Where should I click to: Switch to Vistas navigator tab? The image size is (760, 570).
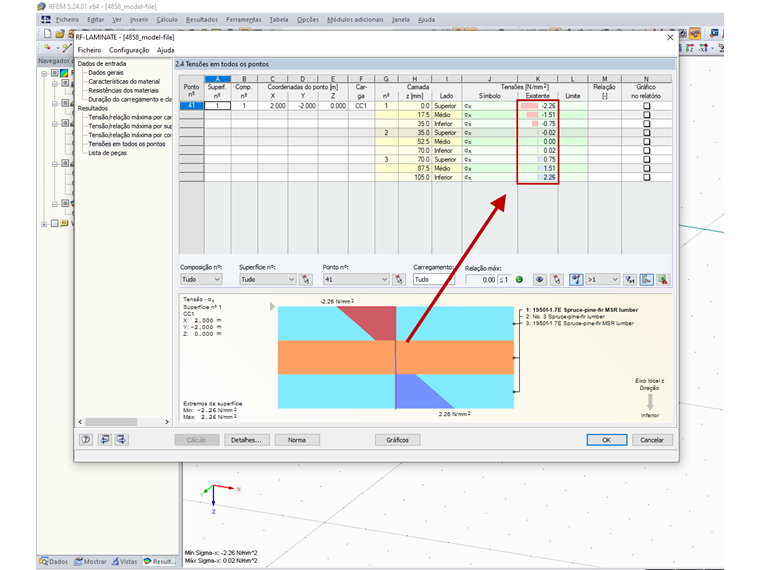coord(125,561)
